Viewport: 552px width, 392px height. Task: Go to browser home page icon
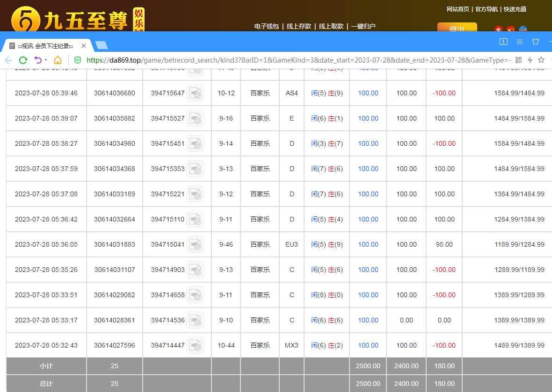click(x=58, y=60)
